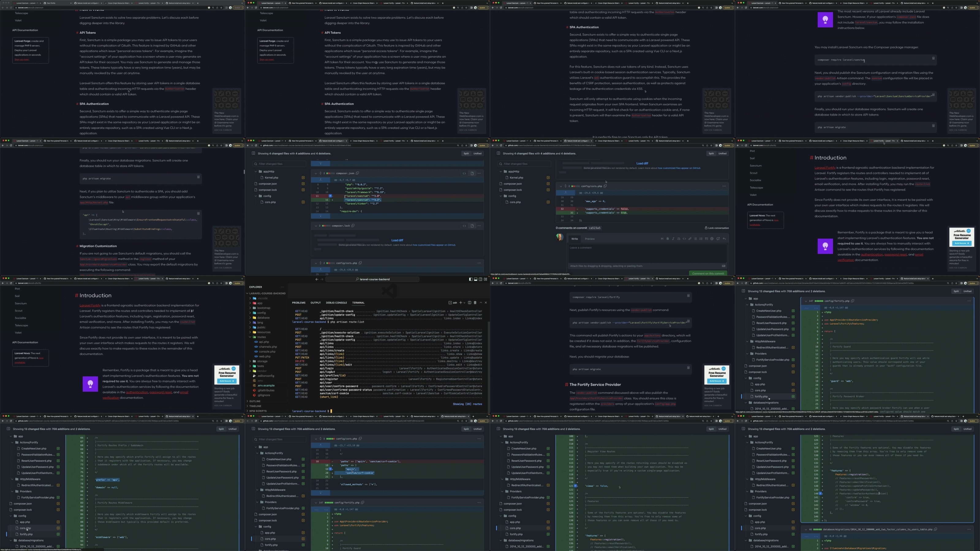Show source diff for composer.json
This screenshot has height=551, width=980.
(x=464, y=173)
